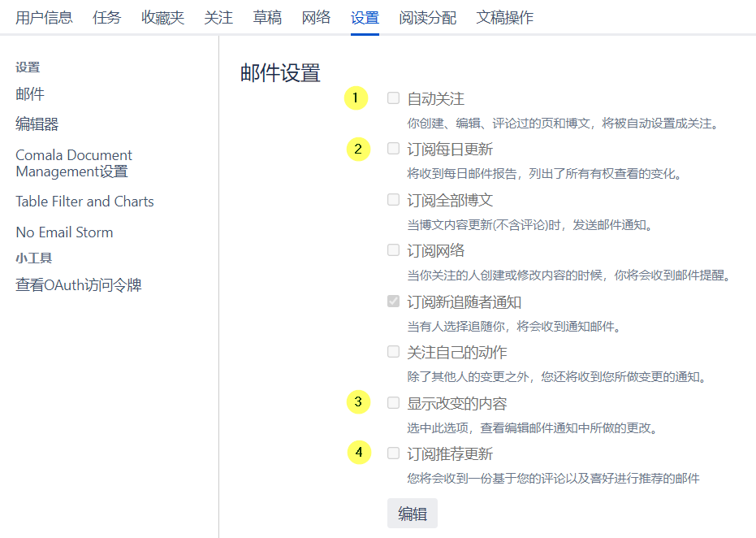756x538 pixels.
Task: Click the 自动关注 label text
Action: (x=436, y=99)
